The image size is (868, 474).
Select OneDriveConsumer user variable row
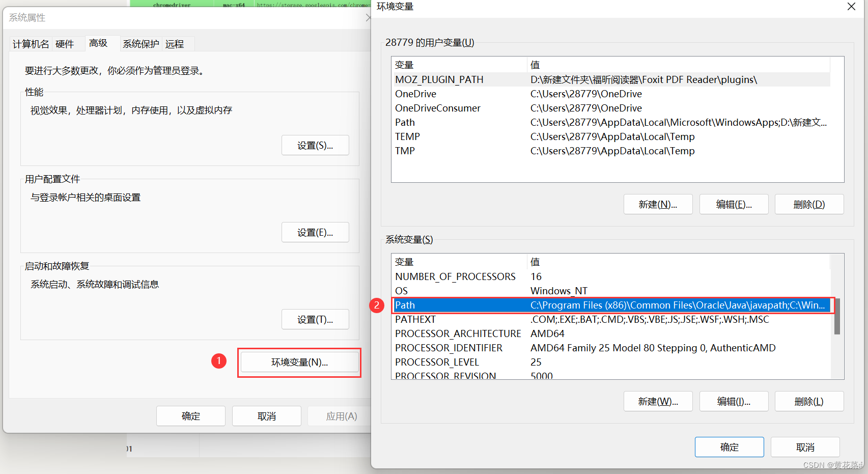(x=611, y=108)
